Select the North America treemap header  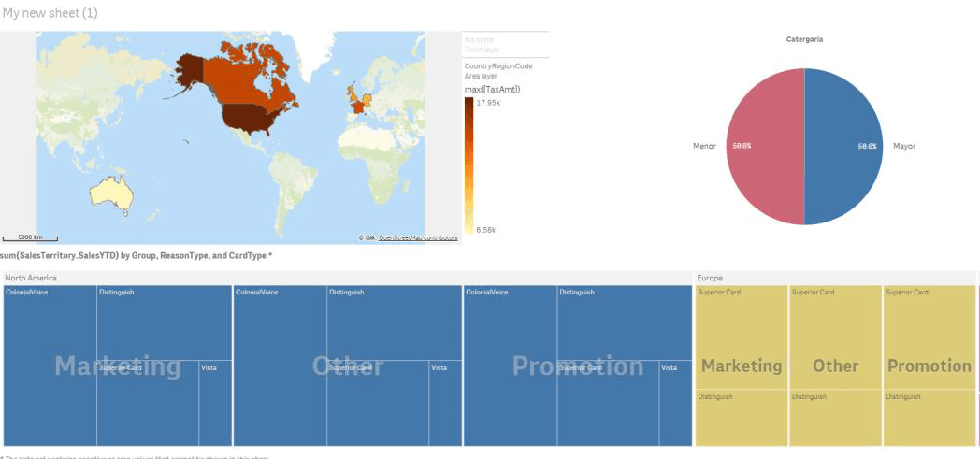tap(348, 278)
